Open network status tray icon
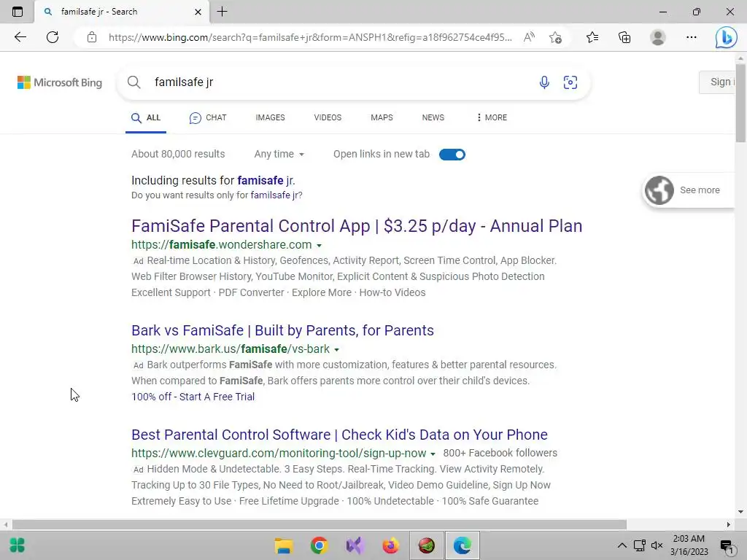 (x=639, y=545)
